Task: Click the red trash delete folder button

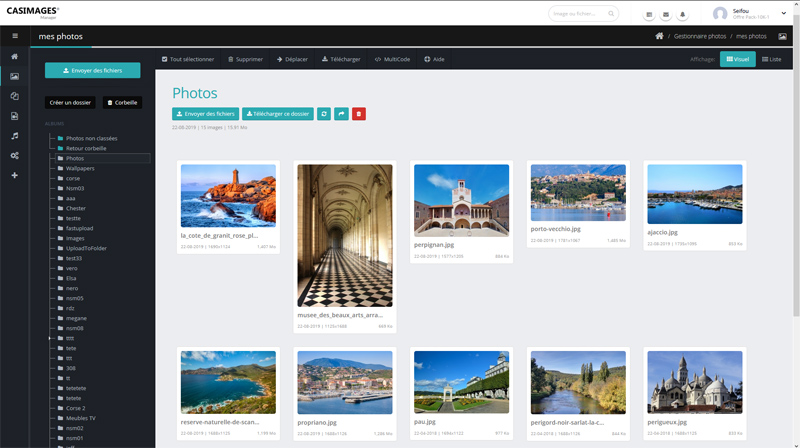Action: coord(359,114)
